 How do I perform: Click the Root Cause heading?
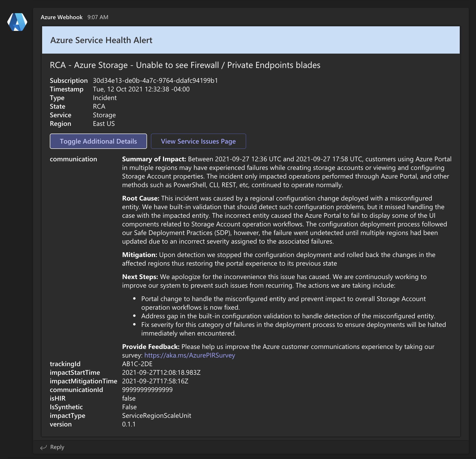(x=140, y=198)
